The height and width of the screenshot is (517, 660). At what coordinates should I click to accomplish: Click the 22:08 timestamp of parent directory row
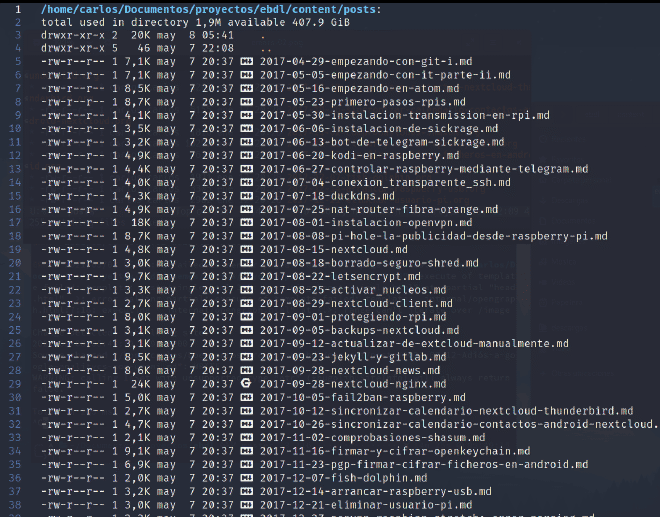[218, 48]
